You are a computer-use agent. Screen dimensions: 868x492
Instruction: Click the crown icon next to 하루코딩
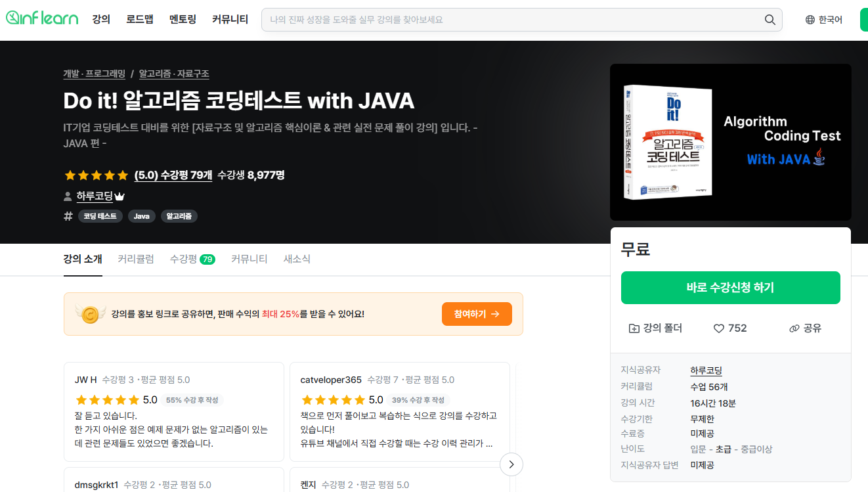pyautogui.click(x=119, y=196)
